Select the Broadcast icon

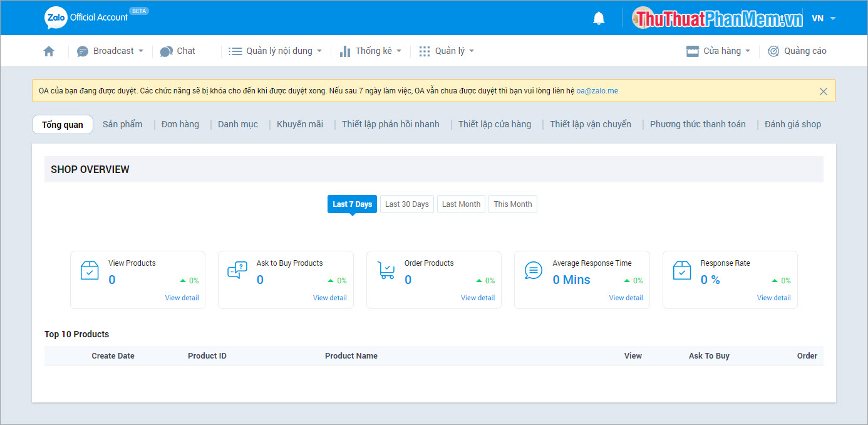[82, 51]
